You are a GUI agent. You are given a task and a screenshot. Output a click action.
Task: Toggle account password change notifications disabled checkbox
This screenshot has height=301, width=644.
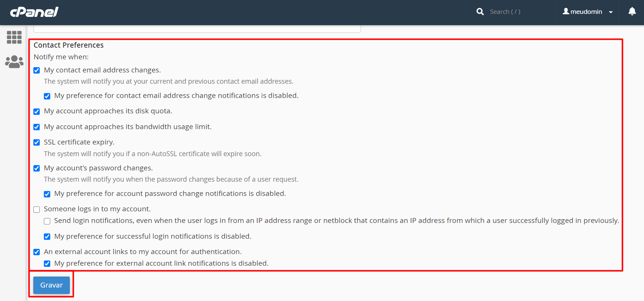(47, 194)
